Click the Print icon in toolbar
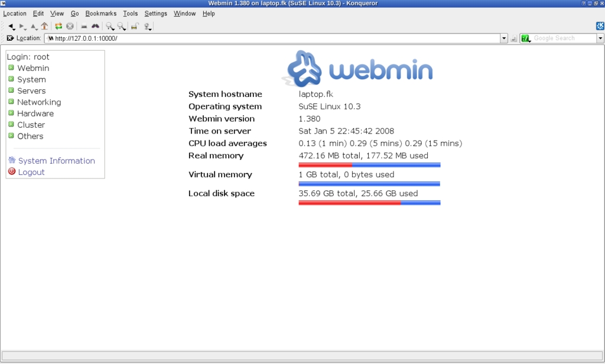The image size is (605, 364). click(x=84, y=27)
